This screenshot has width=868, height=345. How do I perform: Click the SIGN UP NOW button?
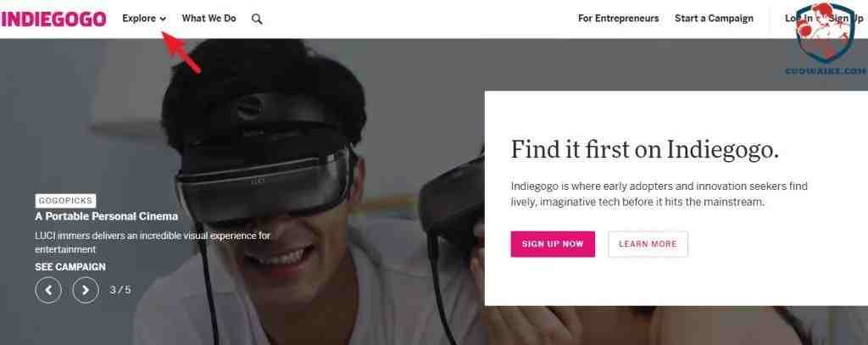click(x=553, y=244)
